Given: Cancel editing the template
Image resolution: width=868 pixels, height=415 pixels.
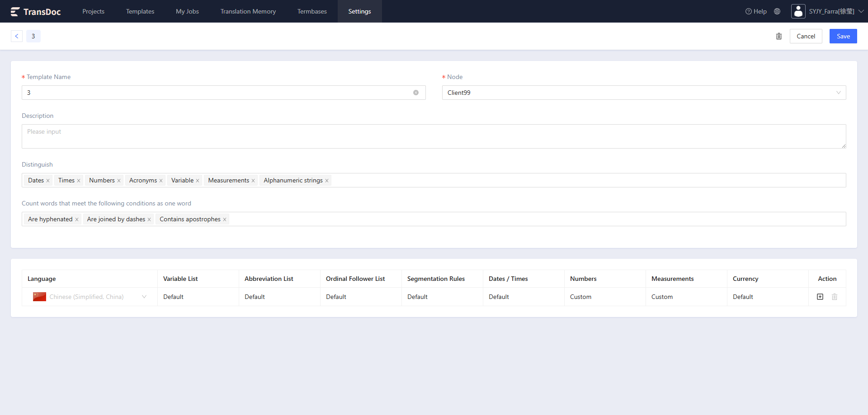Looking at the screenshot, I should pyautogui.click(x=806, y=36).
